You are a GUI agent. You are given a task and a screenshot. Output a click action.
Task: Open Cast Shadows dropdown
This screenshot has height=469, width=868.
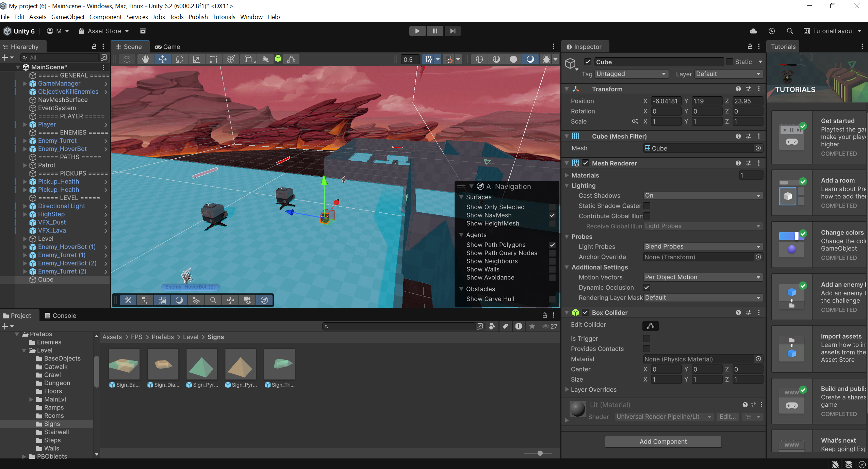pos(703,195)
